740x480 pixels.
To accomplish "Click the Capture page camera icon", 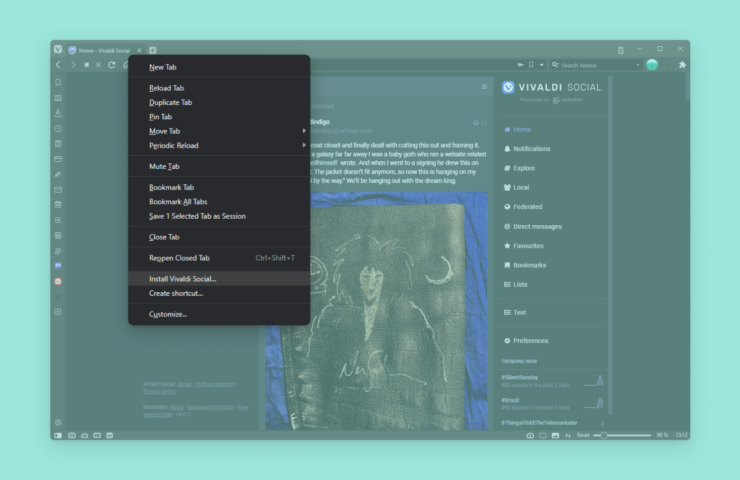I will point(530,435).
